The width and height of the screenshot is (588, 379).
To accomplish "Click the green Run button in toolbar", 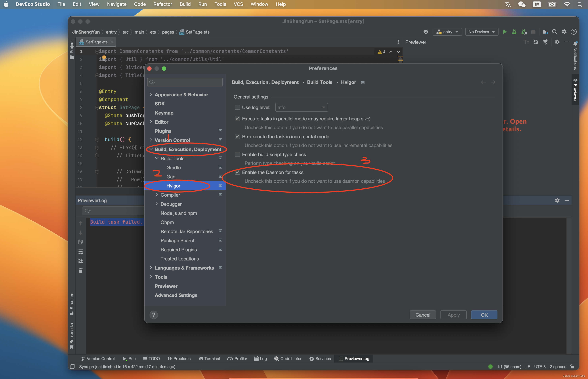I will click(x=505, y=32).
